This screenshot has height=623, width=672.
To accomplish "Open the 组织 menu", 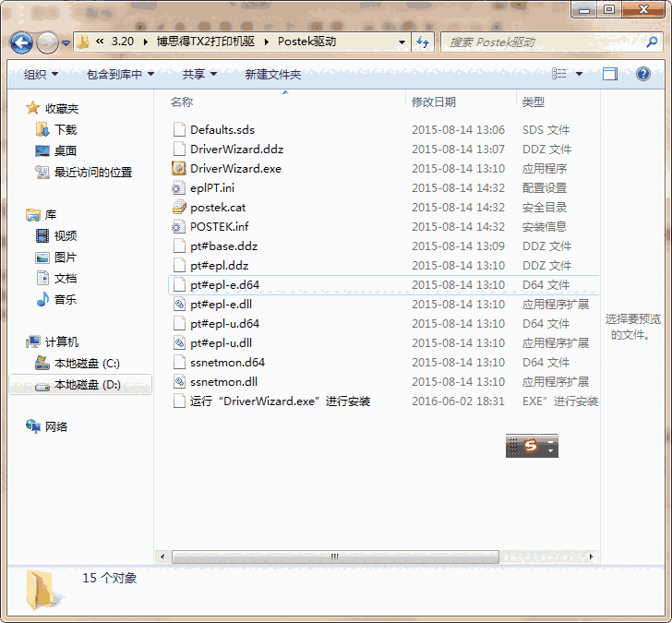I will [41, 75].
